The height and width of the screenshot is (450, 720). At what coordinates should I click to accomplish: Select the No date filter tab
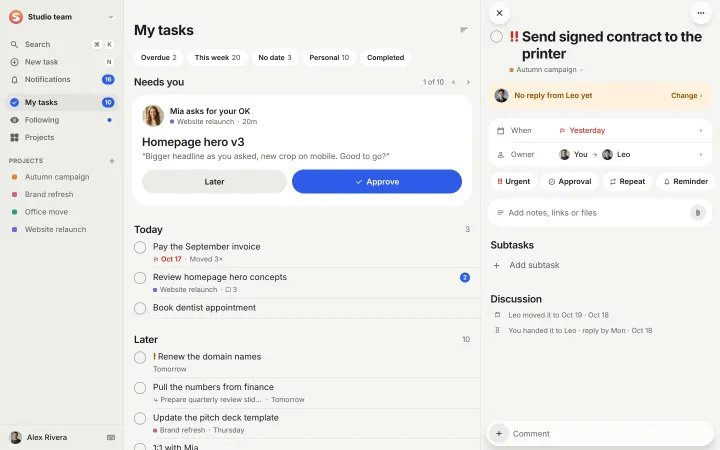[x=275, y=57]
